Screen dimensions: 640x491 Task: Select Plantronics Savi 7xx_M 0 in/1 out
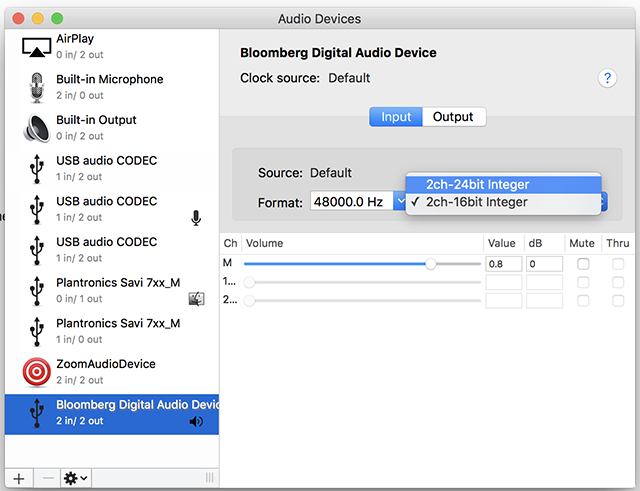click(x=112, y=291)
